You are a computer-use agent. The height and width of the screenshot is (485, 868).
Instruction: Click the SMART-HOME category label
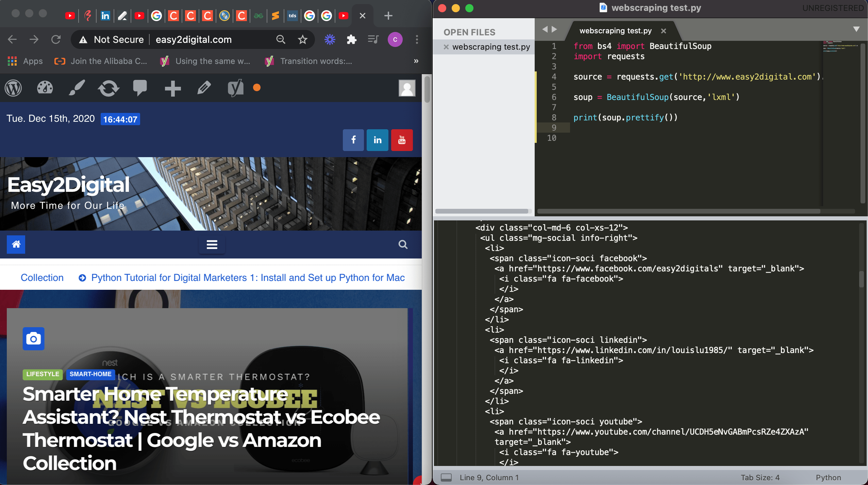tap(90, 374)
